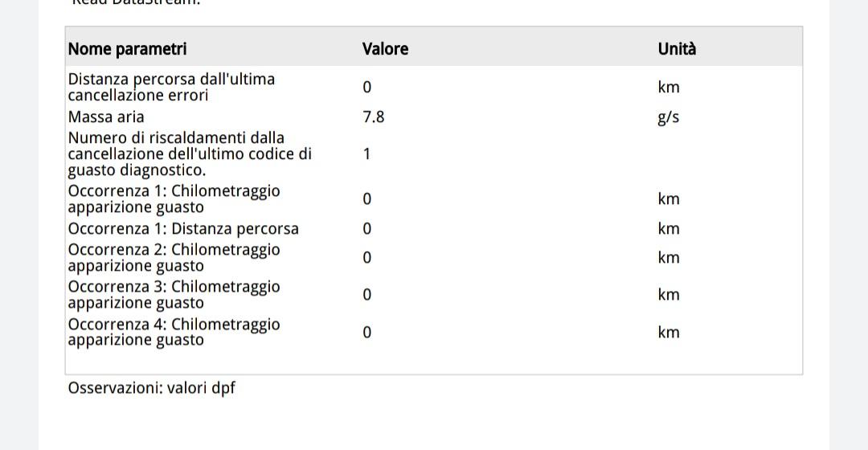Viewport: 868px width, 450px height.
Task: Click the km unit in the Occorrenza 2 row
Action: pyautogui.click(x=669, y=257)
